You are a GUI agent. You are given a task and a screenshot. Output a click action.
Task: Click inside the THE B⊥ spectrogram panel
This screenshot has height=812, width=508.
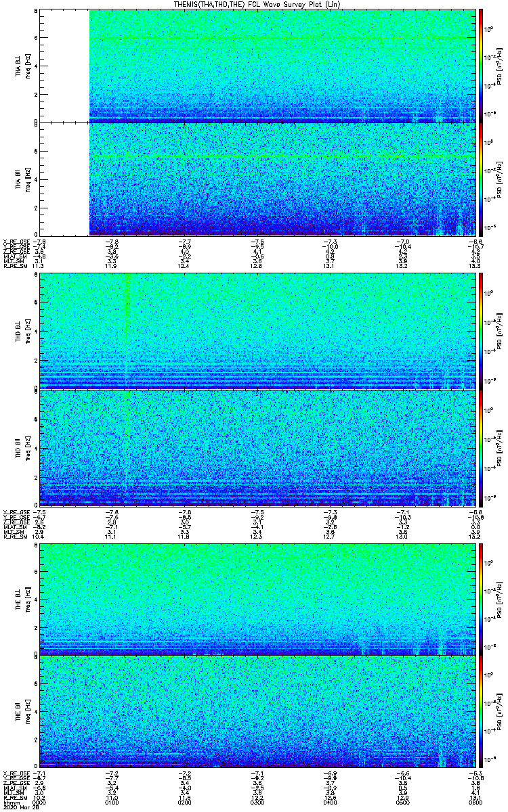pyautogui.click(x=258, y=600)
